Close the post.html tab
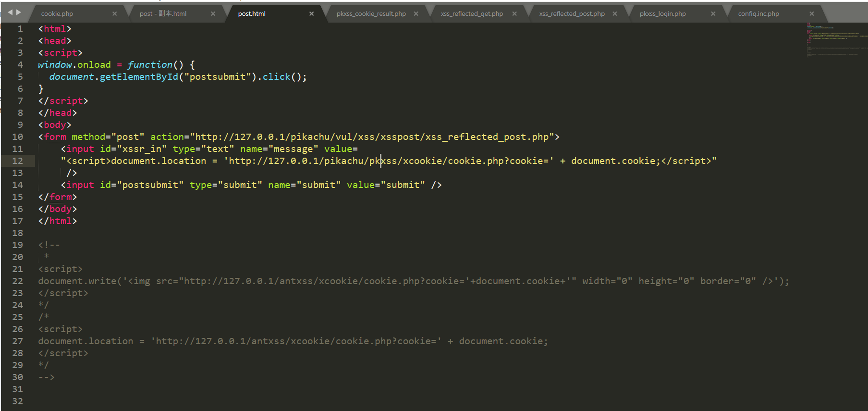868x411 pixels. [x=311, y=13]
